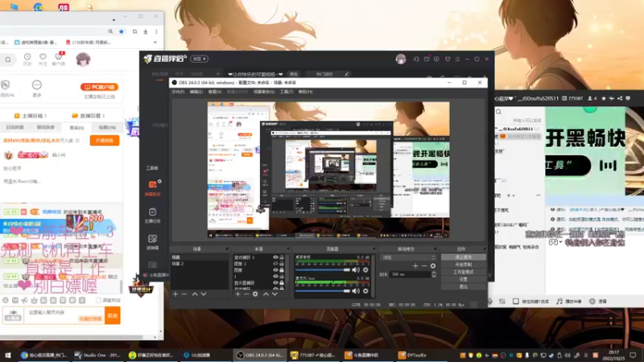
Task: Open browser downloads icon
Action: pyautogui.click(x=146, y=31)
